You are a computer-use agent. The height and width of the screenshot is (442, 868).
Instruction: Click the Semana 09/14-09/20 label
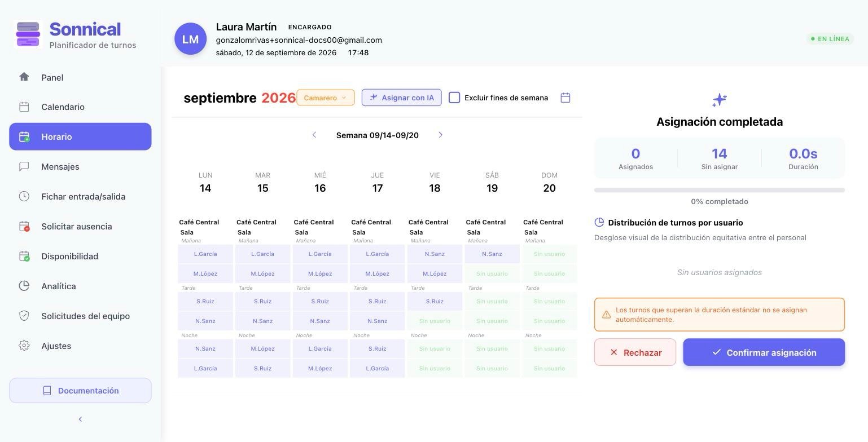[377, 135]
